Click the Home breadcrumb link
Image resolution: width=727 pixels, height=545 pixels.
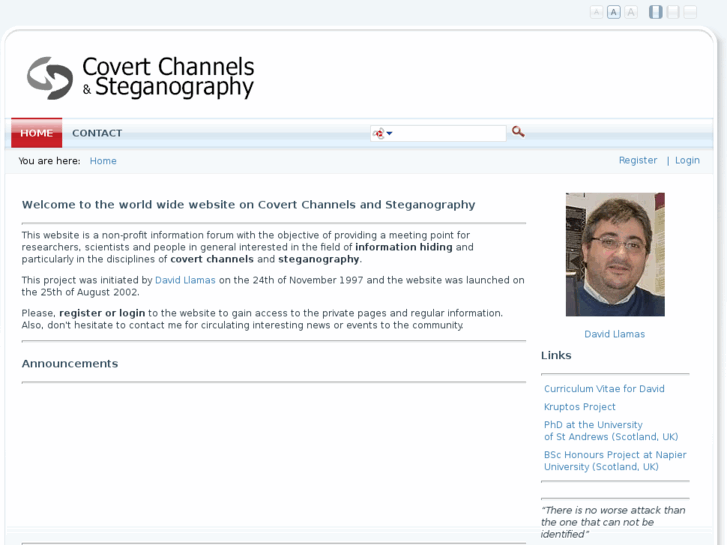(103, 161)
